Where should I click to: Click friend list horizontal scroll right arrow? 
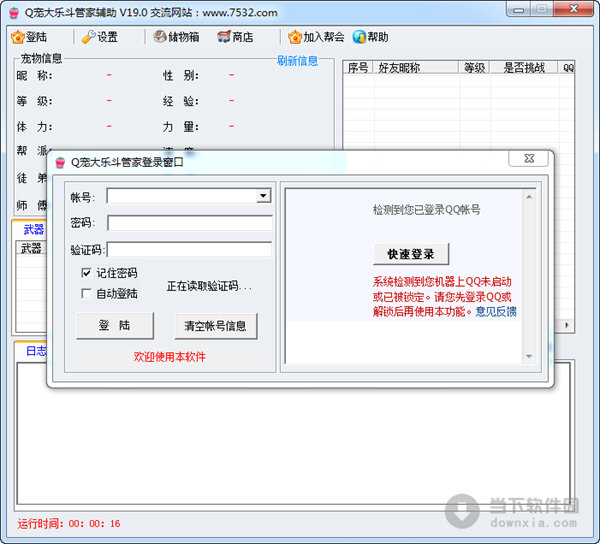coord(567,325)
